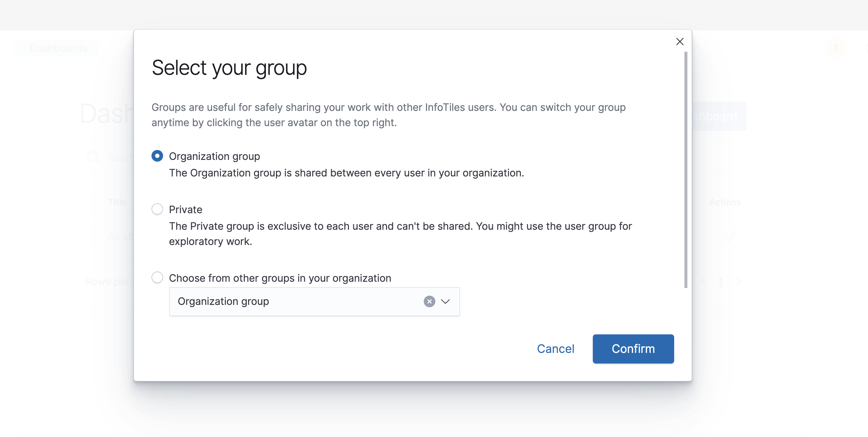Screen dimensions: 868x437
Task: Clear the selected group in the combo box
Action: [x=429, y=301]
